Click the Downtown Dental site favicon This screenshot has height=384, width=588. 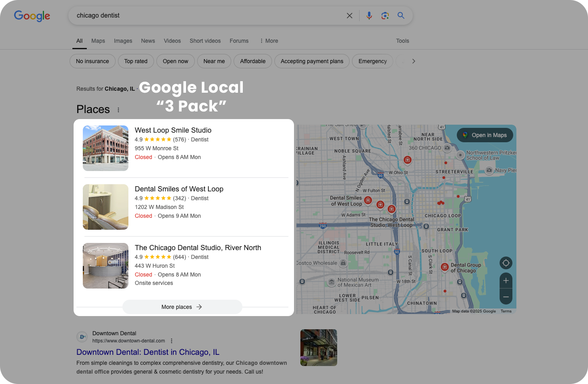(x=82, y=337)
